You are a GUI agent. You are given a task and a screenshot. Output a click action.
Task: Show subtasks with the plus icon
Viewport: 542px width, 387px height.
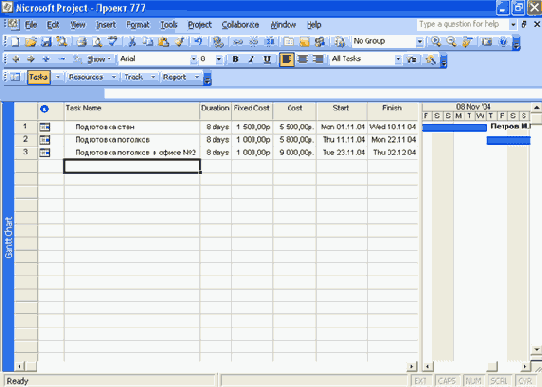click(46, 59)
